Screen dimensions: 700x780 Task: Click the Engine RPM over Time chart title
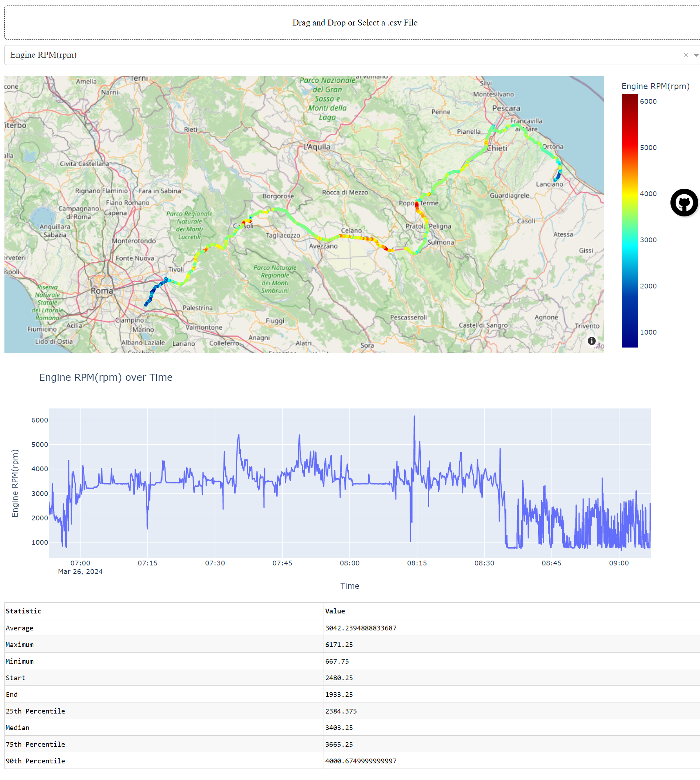point(106,377)
